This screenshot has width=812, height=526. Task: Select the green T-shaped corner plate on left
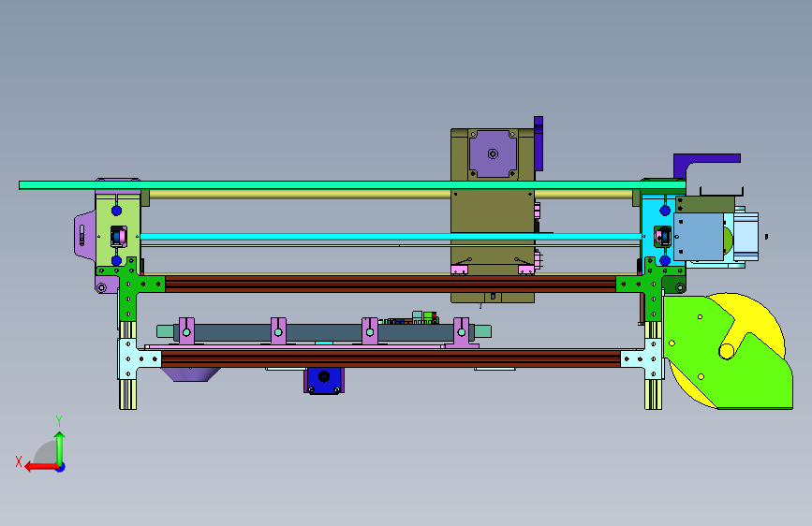click(129, 285)
